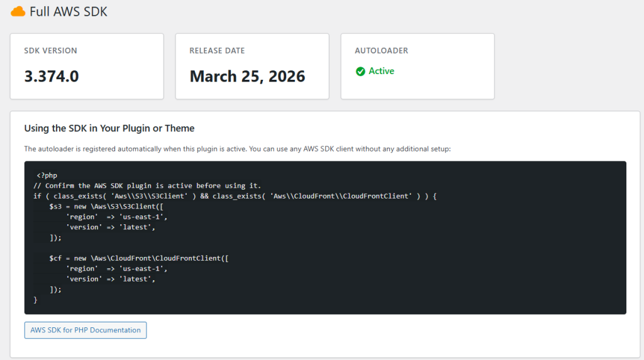Viewport: 644px width, 360px height.
Task: Click the SDK VERSION card label
Action: click(50, 50)
